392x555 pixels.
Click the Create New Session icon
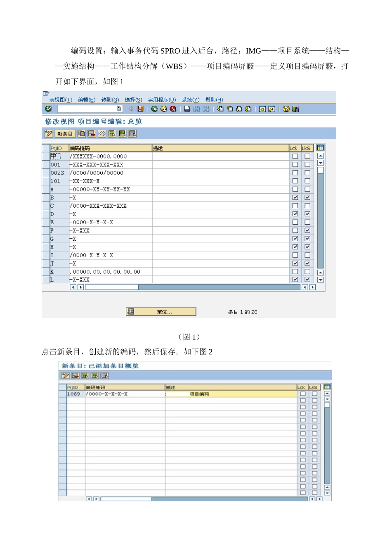click(x=262, y=109)
